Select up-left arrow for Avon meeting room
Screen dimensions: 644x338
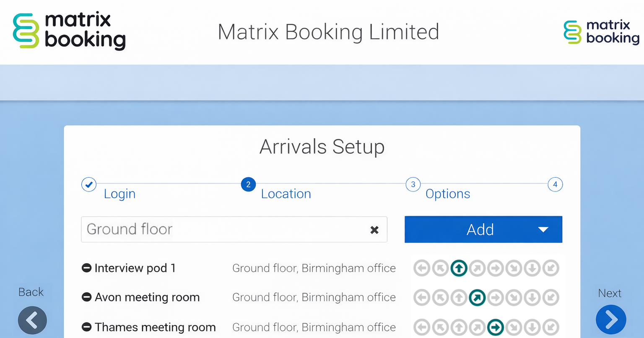(440, 298)
